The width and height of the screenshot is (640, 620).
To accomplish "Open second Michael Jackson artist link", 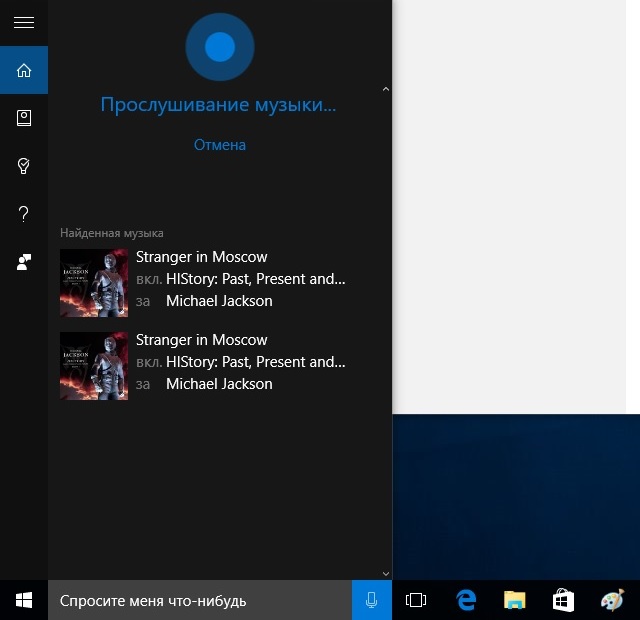I will point(219,384).
